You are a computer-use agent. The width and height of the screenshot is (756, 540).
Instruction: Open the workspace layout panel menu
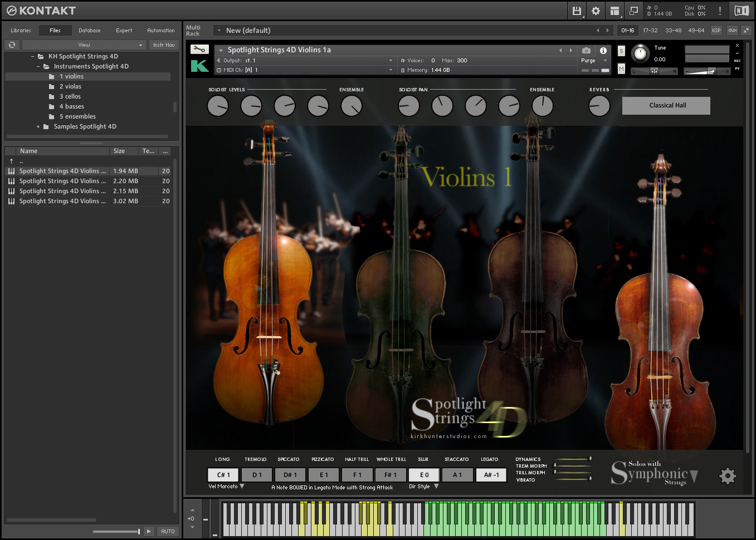tap(614, 11)
